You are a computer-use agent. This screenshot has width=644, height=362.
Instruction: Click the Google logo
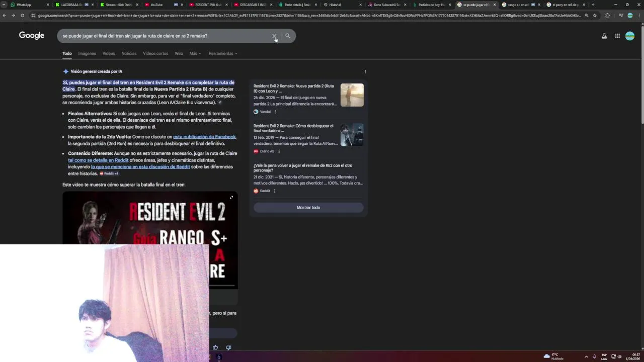tap(32, 36)
